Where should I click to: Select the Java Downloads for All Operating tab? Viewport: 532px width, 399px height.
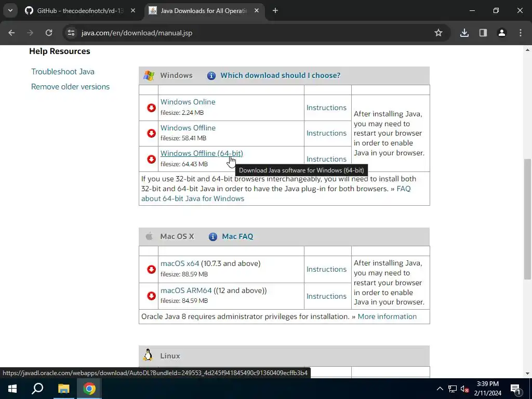(204, 11)
